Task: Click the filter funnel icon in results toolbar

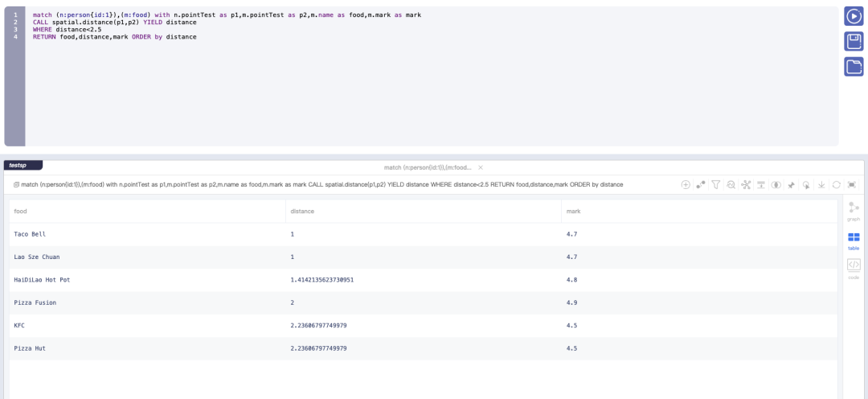Action: pyautogui.click(x=716, y=184)
